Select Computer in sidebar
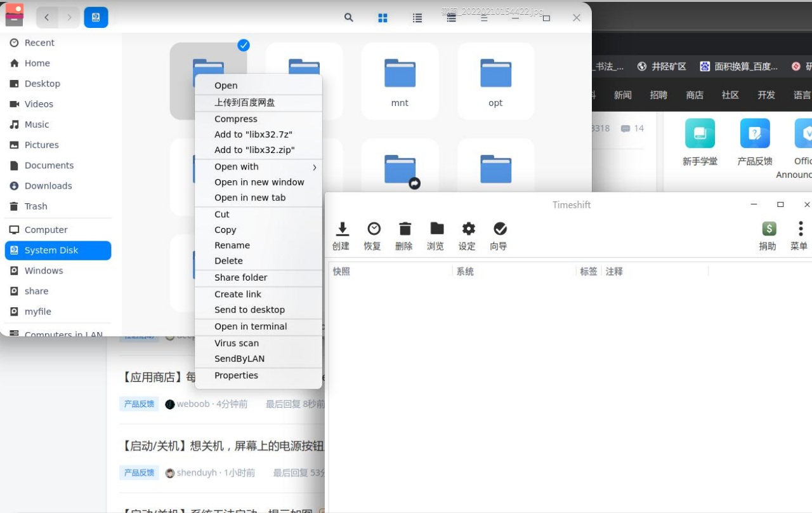 [x=58, y=230]
